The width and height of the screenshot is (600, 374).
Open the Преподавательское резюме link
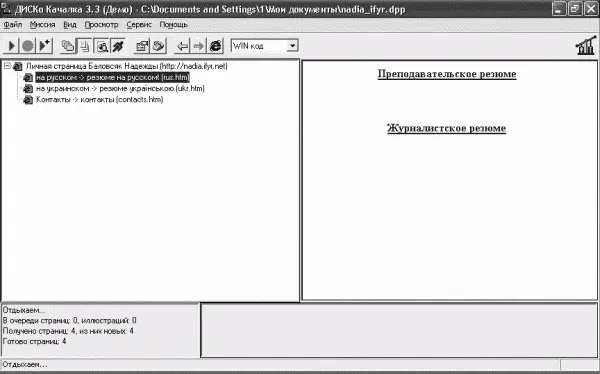coord(447,74)
